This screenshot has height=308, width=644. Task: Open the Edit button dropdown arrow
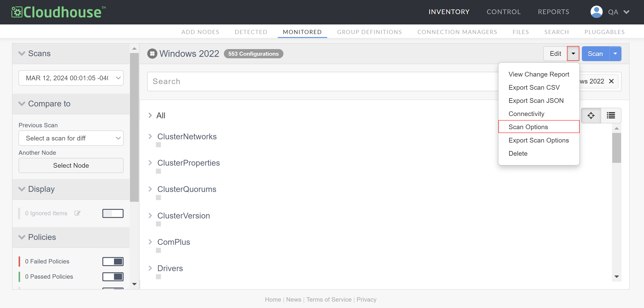[573, 54]
